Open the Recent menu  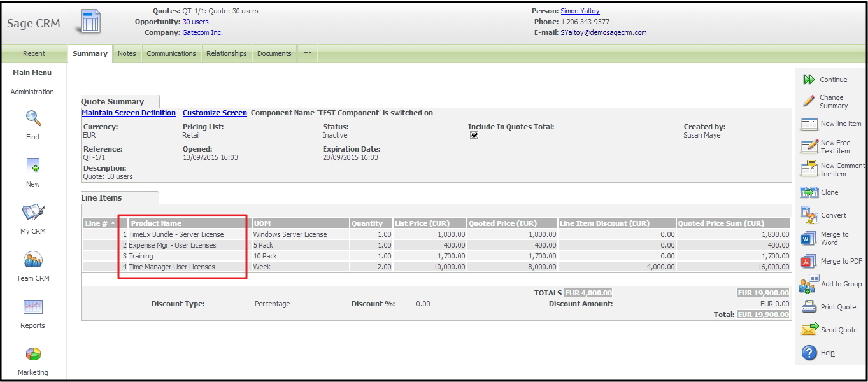click(34, 53)
